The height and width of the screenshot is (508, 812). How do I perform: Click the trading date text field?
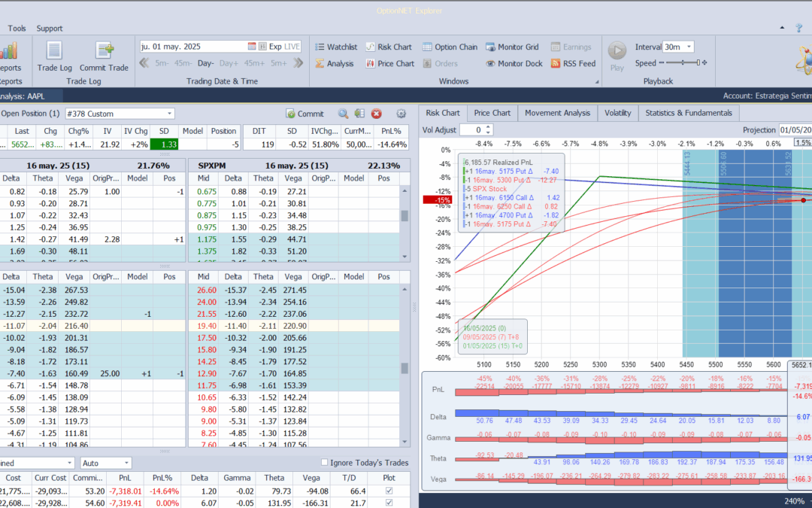pos(193,46)
